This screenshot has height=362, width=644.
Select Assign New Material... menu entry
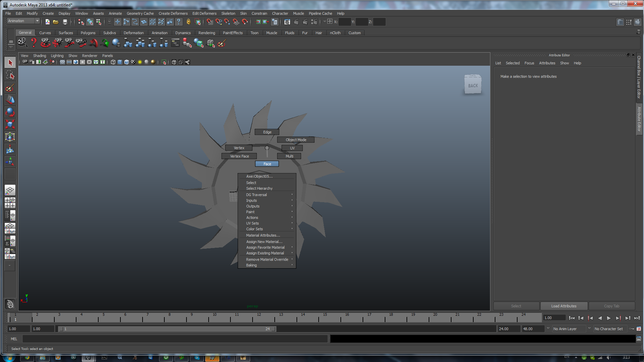point(267,242)
